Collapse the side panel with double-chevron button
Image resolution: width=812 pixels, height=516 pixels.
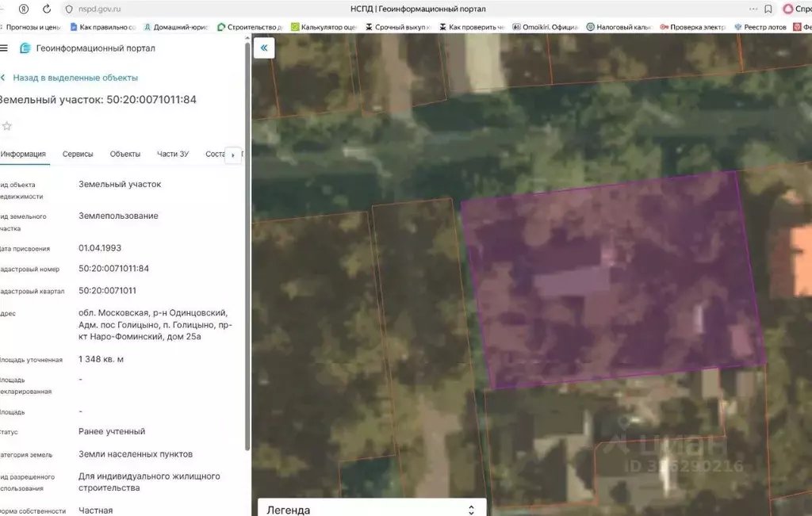[x=264, y=48]
